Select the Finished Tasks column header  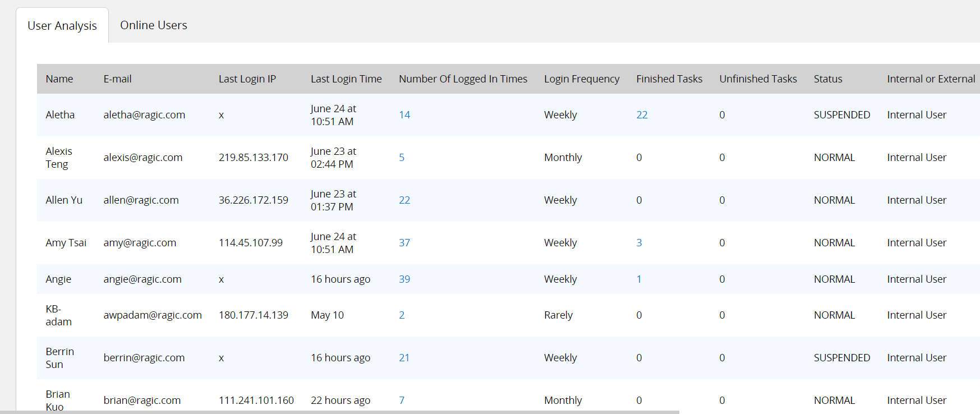(x=669, y=79)
